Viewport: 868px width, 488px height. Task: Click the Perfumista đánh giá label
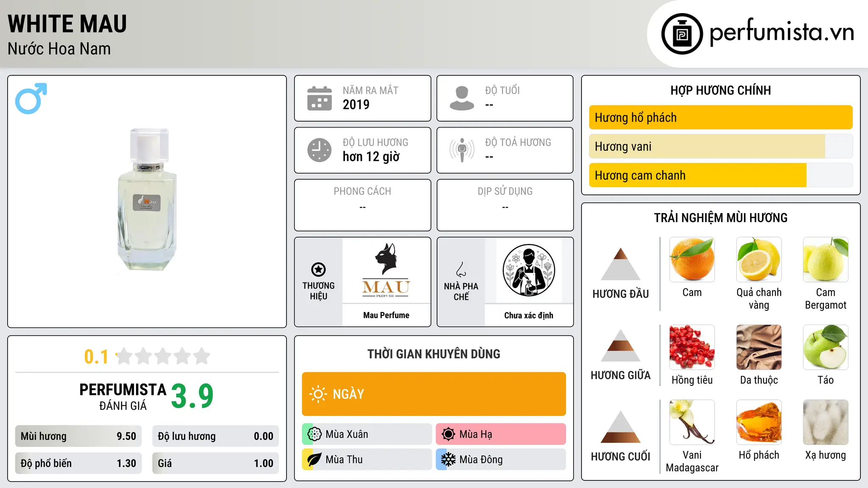pyautogui.click(x=123, y=396)
